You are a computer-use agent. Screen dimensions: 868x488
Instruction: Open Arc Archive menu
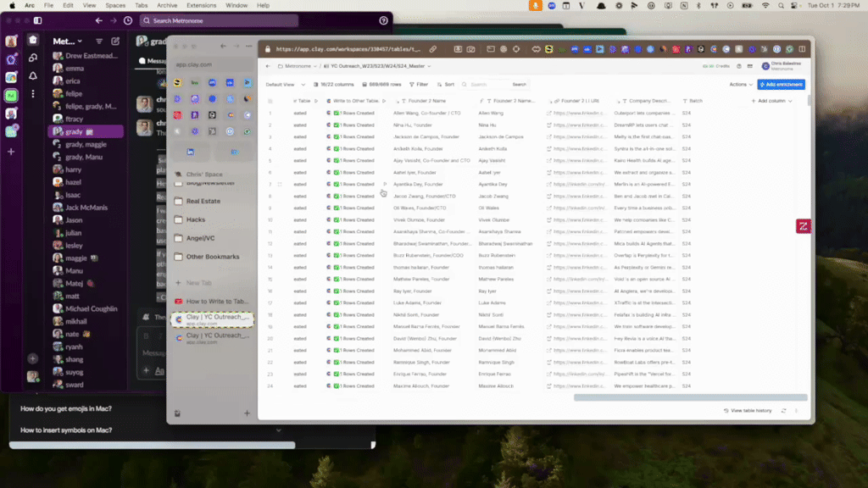[167, 6]
